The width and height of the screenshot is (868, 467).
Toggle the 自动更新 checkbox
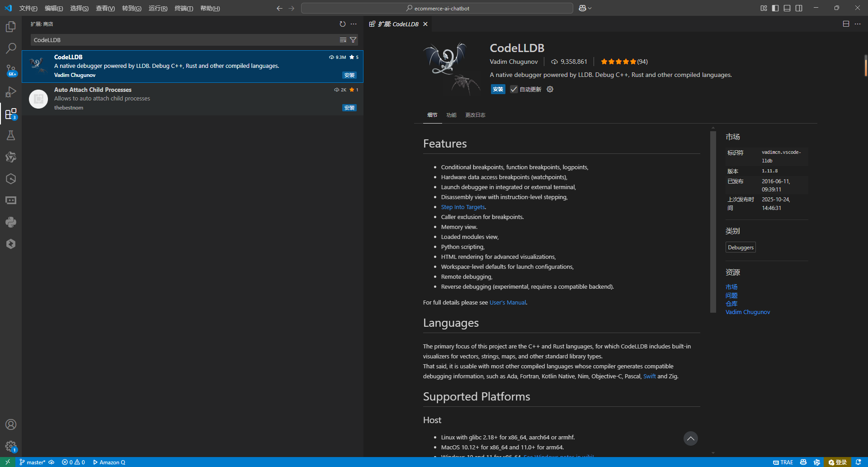coord(514,89)
